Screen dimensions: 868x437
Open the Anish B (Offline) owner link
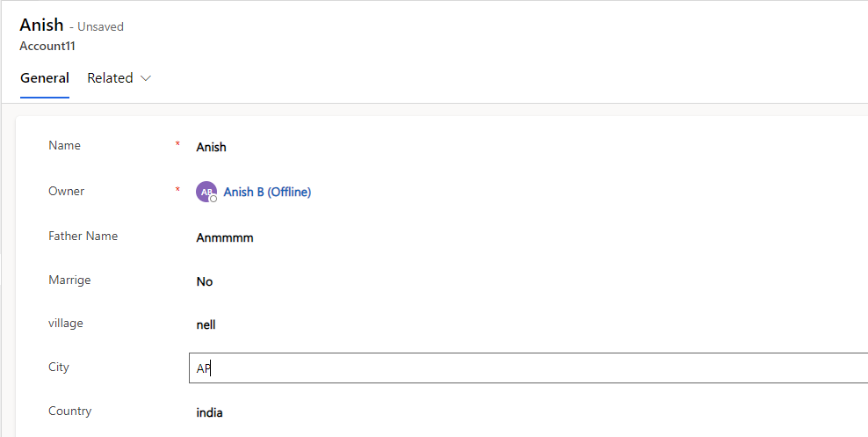(267, 193)
